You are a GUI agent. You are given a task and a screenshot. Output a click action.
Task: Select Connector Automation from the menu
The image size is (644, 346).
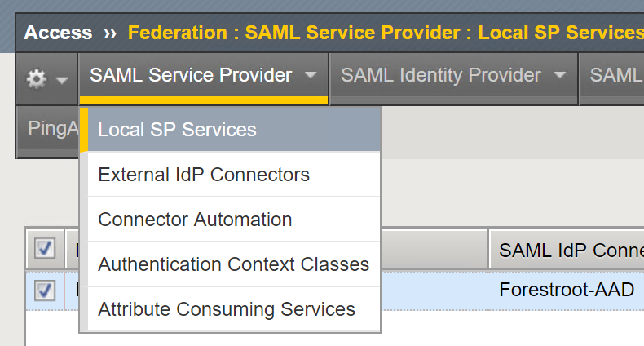pos(234,220)
